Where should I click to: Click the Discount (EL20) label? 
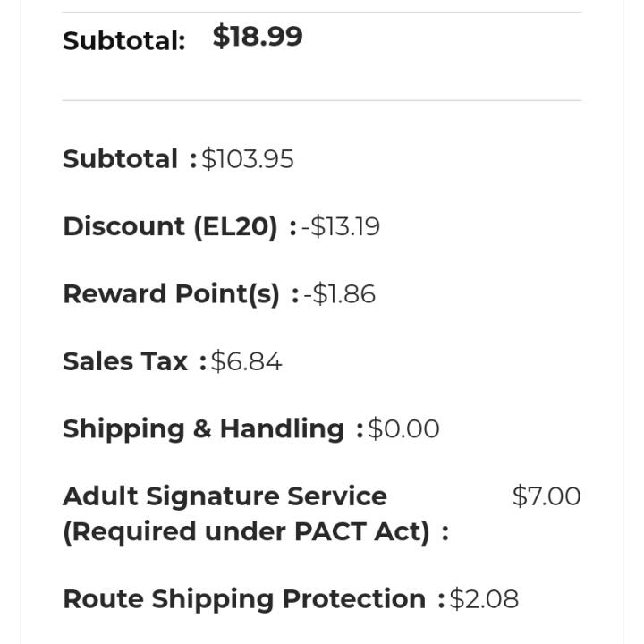(170, 227)
